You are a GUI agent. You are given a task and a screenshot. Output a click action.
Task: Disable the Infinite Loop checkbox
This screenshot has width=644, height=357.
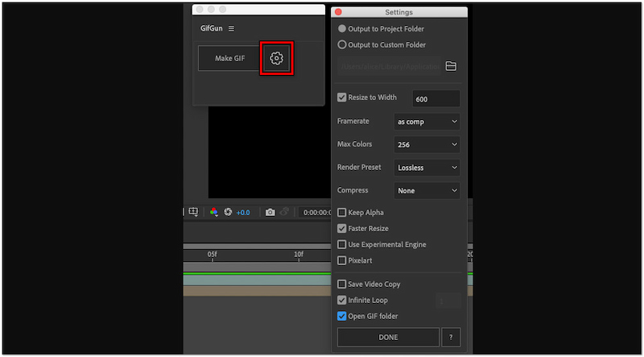(342, 300)
